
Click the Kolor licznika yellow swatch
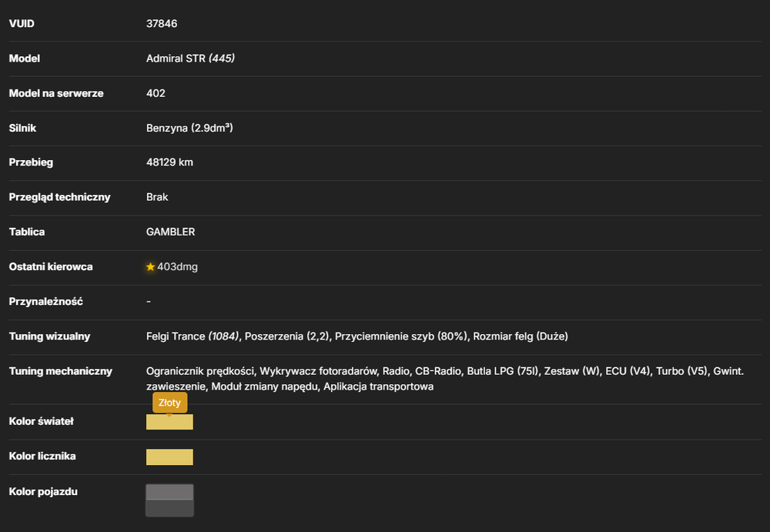coord(169,457)
